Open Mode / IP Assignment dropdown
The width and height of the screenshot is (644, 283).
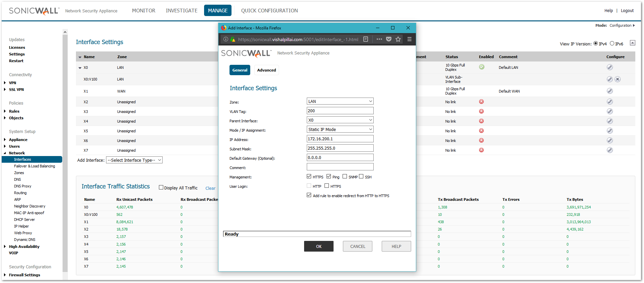[340, 129]
